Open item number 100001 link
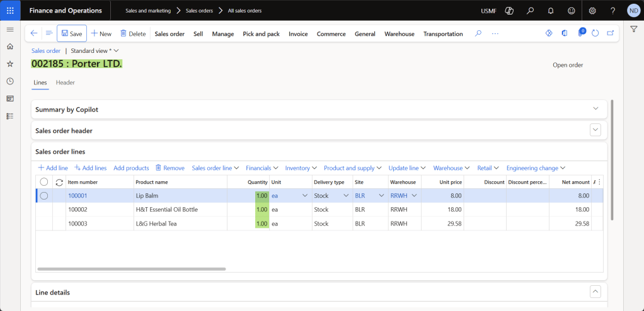 78,196
